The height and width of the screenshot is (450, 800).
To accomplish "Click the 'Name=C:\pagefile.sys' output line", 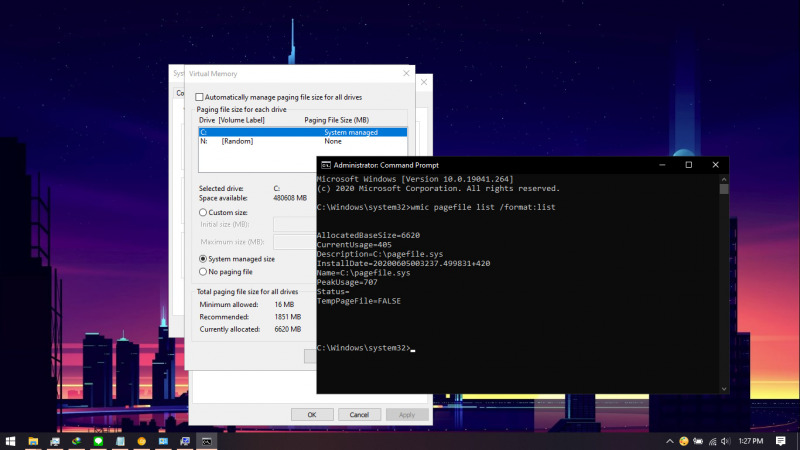I will pos(363,273).
